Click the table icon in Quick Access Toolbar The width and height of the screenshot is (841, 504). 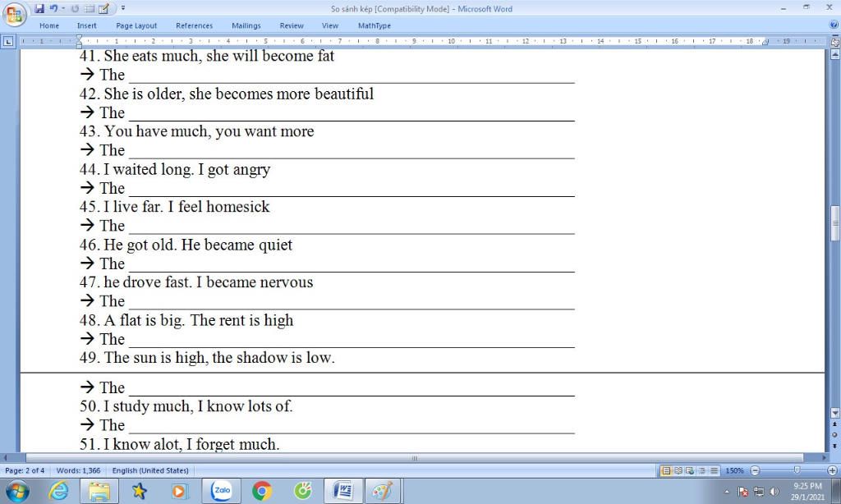(x=90, y=8)
